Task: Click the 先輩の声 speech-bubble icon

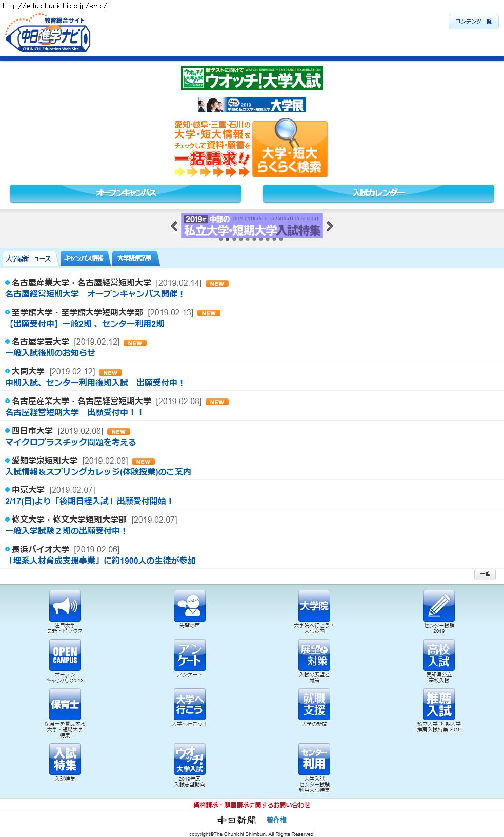Action: click(x=189, y=606)
